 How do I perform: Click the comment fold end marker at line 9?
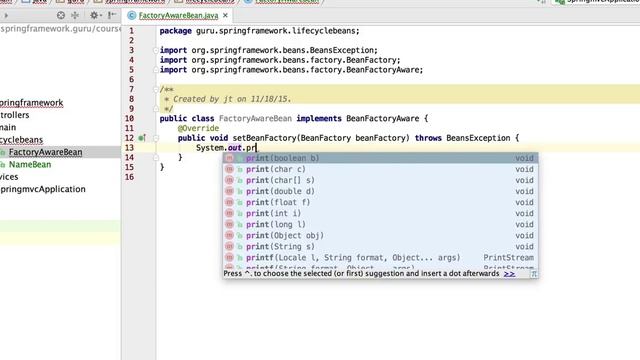coord(156,109)
